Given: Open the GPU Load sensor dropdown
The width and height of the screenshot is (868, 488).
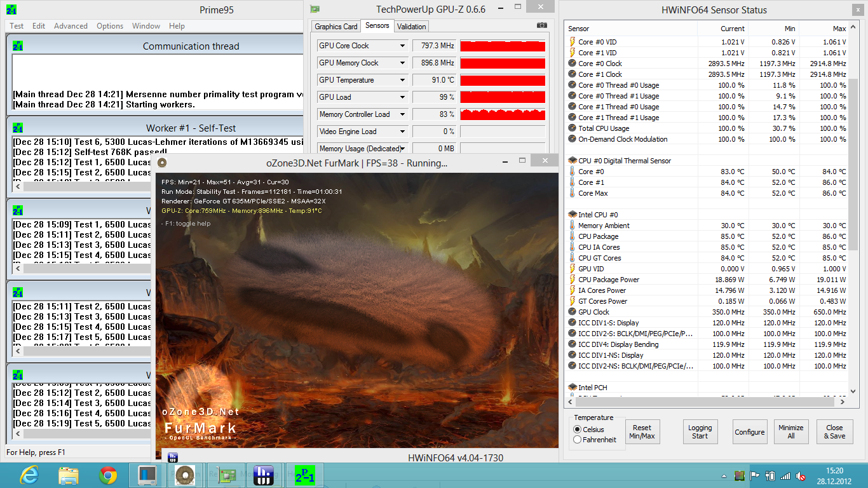Looking at the screenshot, I should point(403,97).
